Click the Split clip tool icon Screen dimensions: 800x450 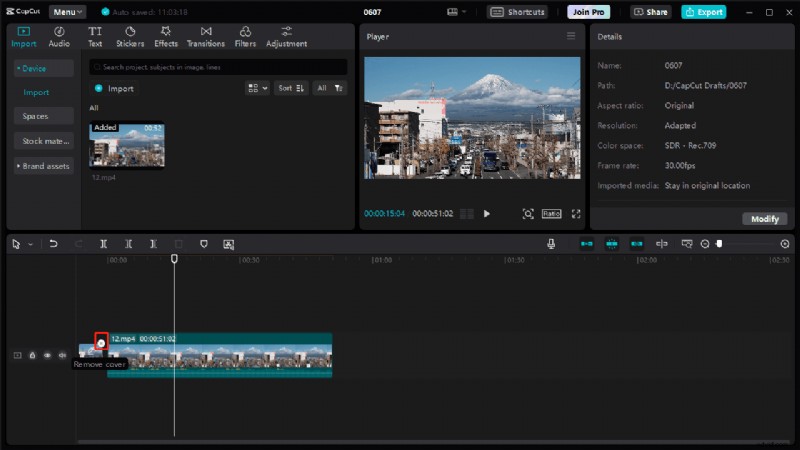pos(103,244)
